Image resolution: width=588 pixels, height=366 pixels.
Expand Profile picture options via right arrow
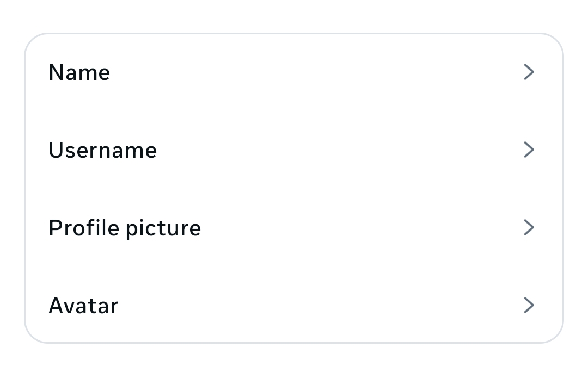click(x=529, y=227)
